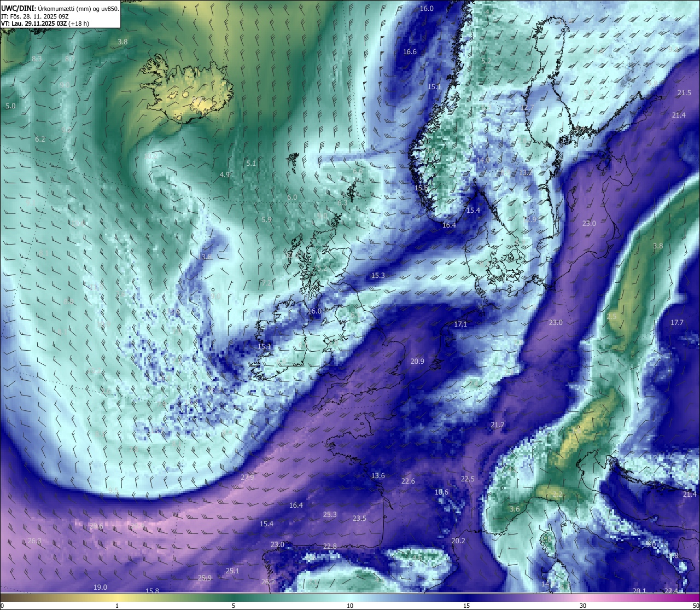Click the 25.1 value on the map
The width and height of the screenshot is (700, 610).
232,571
